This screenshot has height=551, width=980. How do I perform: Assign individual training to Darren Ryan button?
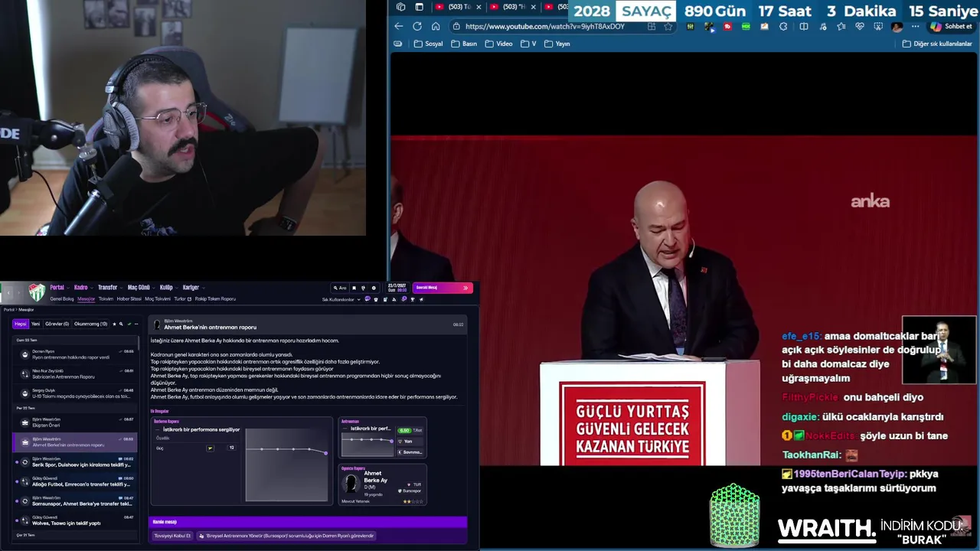[286, 536]
